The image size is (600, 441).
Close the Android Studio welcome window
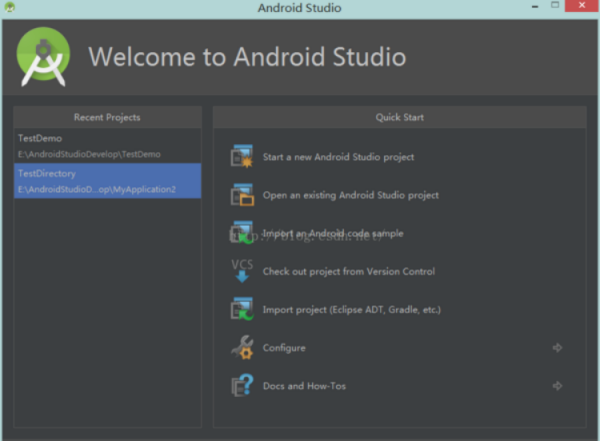coord(581,8)
